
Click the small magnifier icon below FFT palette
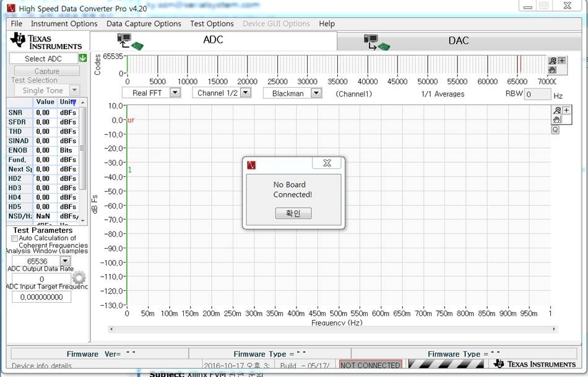click(x=555, y=130)
